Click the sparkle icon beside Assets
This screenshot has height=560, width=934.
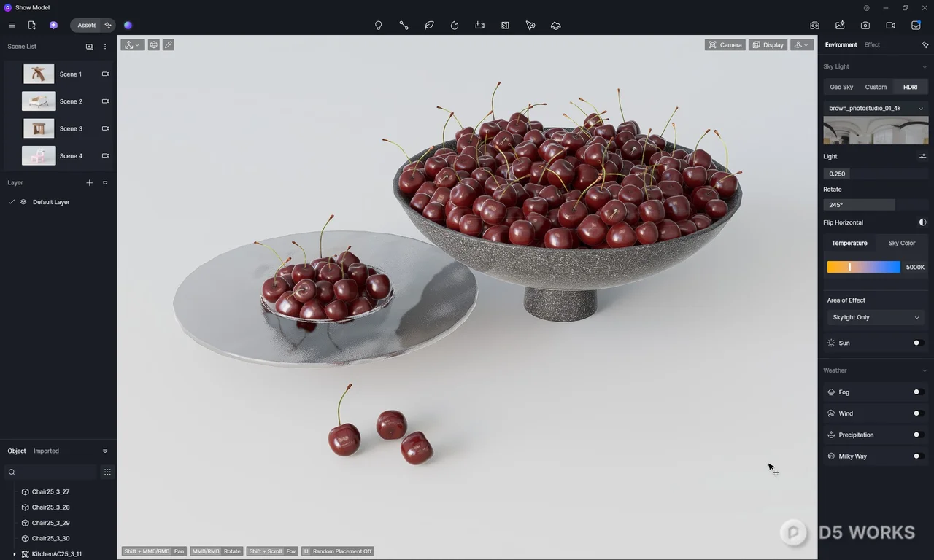pos(108,25)
